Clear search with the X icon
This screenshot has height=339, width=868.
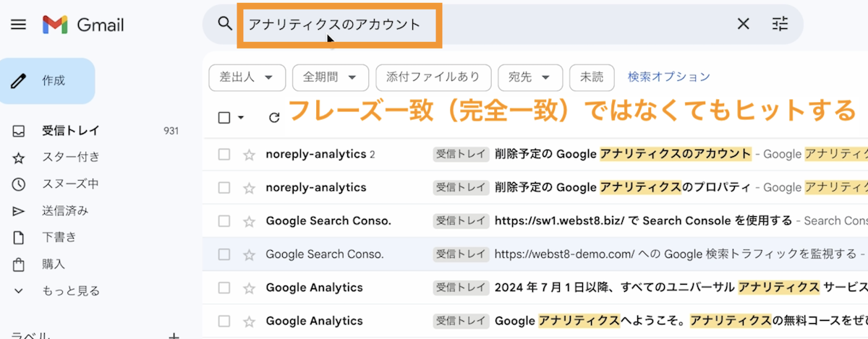pyautogui.click(x=743, y=24)
